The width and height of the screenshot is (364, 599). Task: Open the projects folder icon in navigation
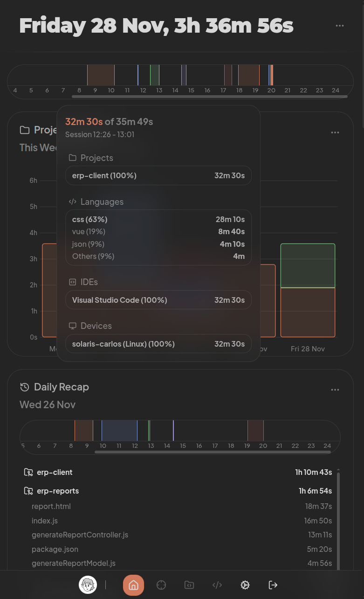point(189,585)
